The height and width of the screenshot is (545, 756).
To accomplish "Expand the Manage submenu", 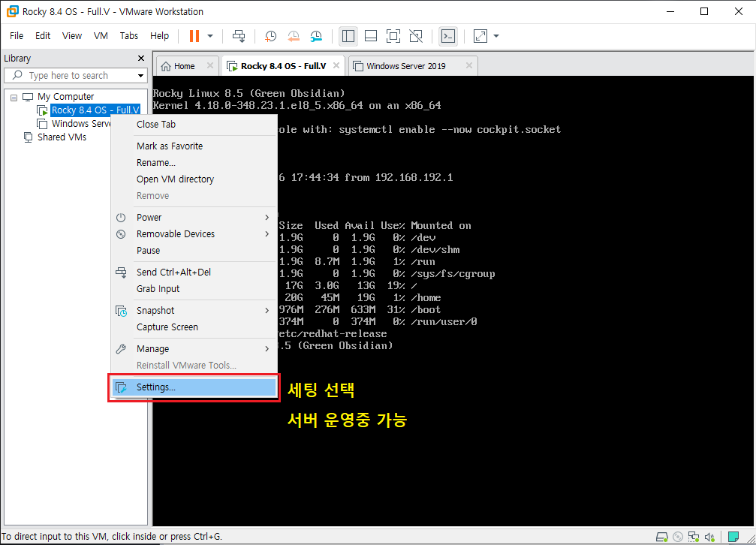I will pyautogui.click(x=194, y=349).
